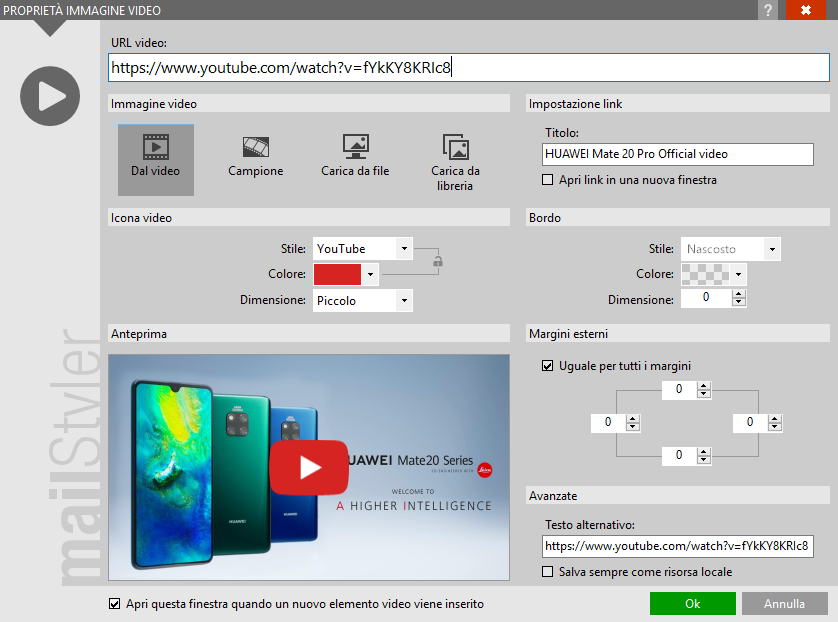Screen dimensions: 838x622
Task: Decrease the top margin value
Action: pos(704,394)
